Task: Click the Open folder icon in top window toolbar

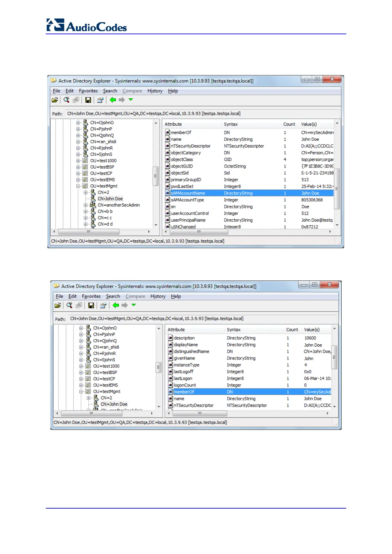Action: pyautogui.click(x=55, y=100)
